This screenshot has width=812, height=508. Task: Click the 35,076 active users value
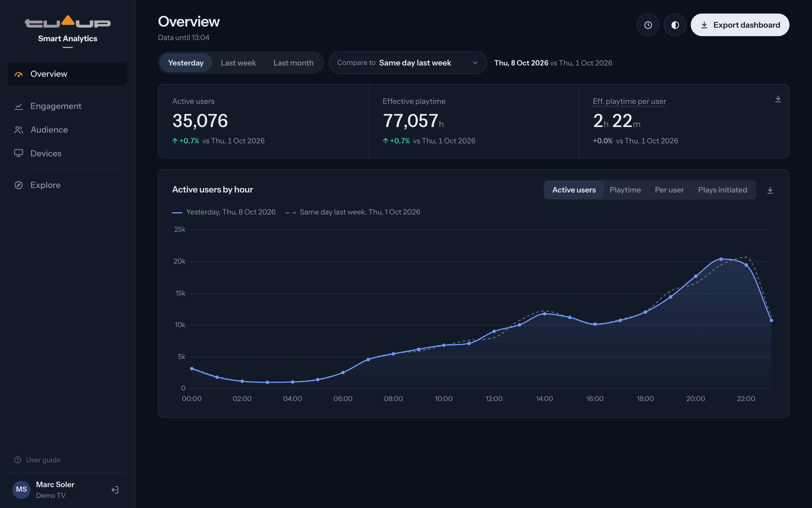click(200, 121)
